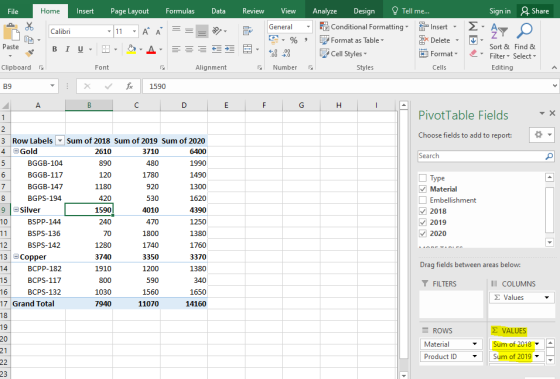This screenshot has height=379, width=560.
Task: Check the Embellishment field checkbox
Action: tap(423, 200)
